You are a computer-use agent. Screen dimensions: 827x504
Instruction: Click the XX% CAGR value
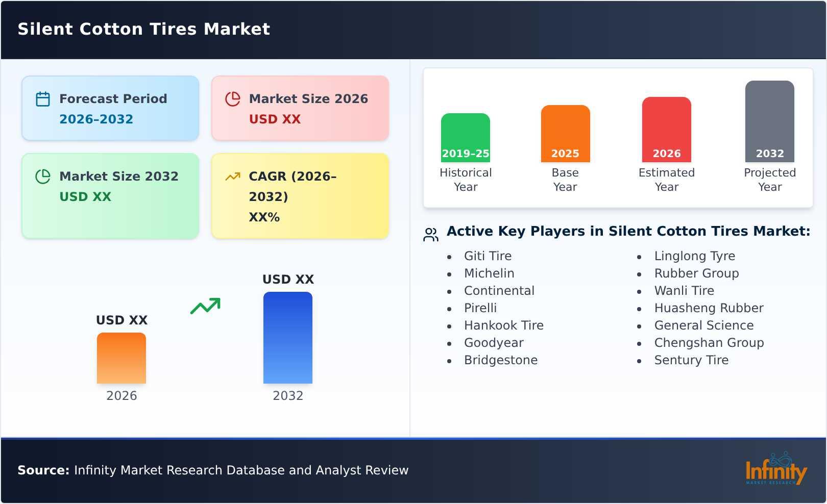coord(264,217)
